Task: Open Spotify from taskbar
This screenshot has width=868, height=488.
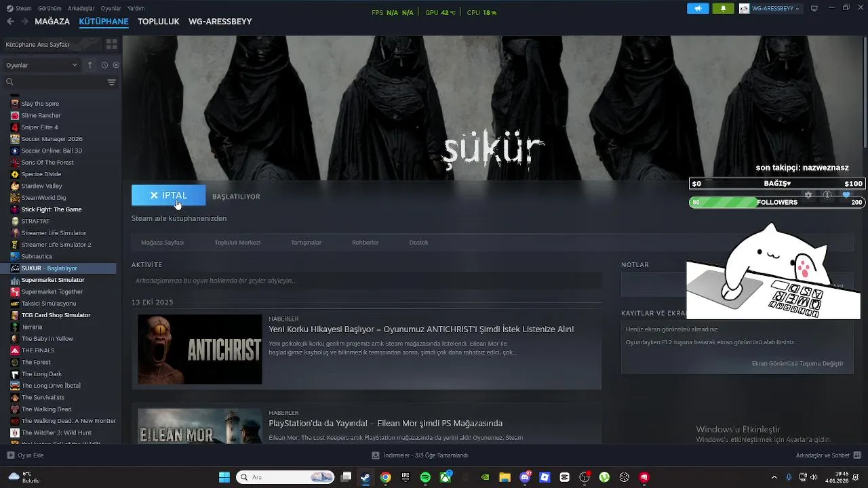Action: [425, 477]
